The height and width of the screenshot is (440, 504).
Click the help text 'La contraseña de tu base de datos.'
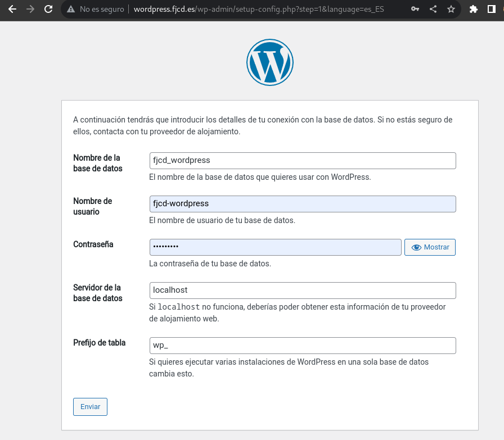[x=210, y=264]
